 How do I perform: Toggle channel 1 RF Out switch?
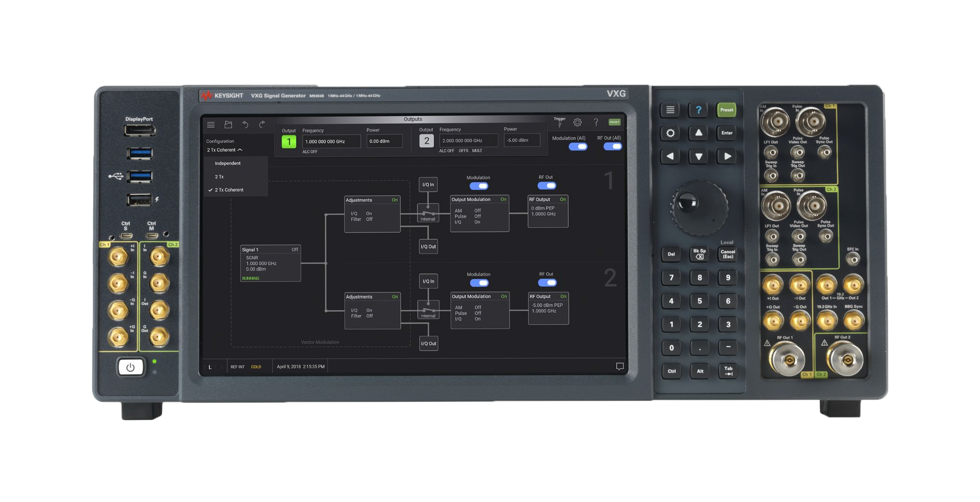pos(547,186)
